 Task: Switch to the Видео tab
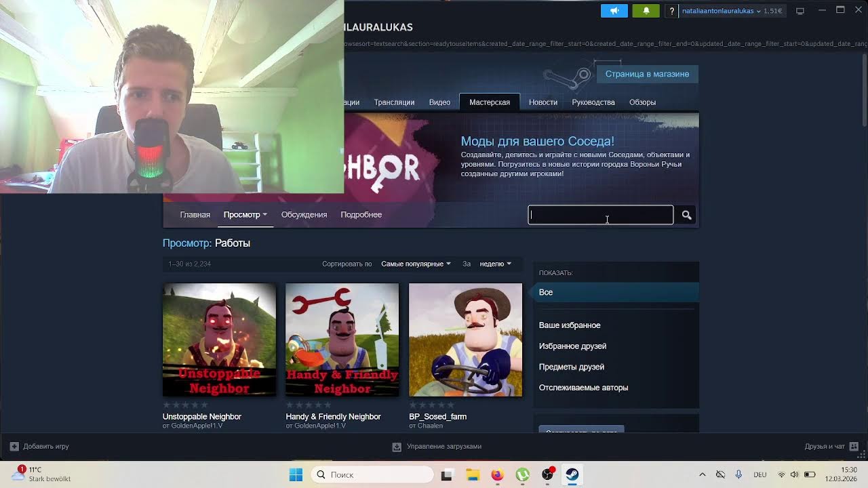(439, 102)
